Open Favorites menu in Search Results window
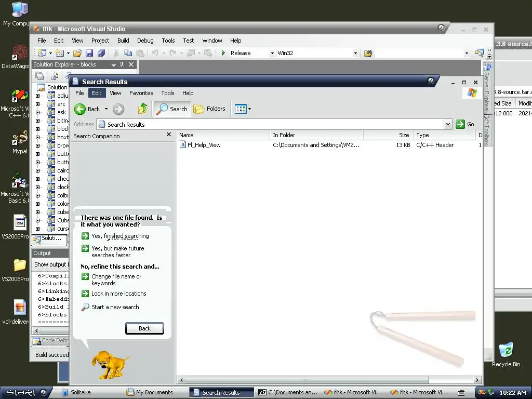This screenshot has height=399, width=532. (141, 93)
